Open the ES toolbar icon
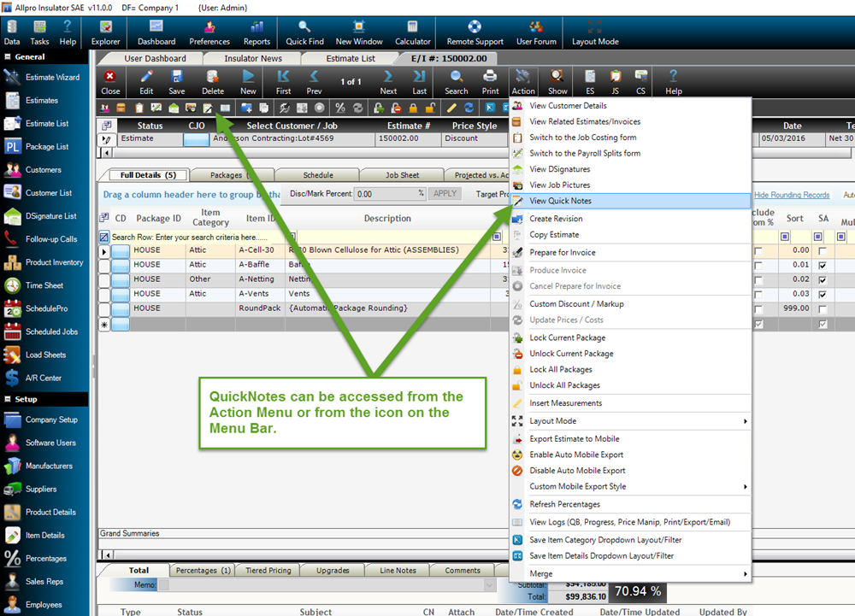Screen dimensions: 855x616 [590, 82]
